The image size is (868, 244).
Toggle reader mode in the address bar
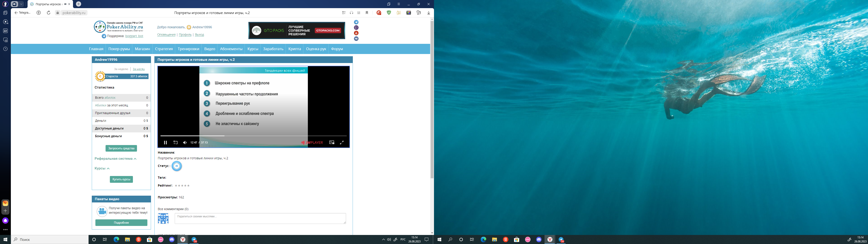pyautogui.click(x=359, y=13)
